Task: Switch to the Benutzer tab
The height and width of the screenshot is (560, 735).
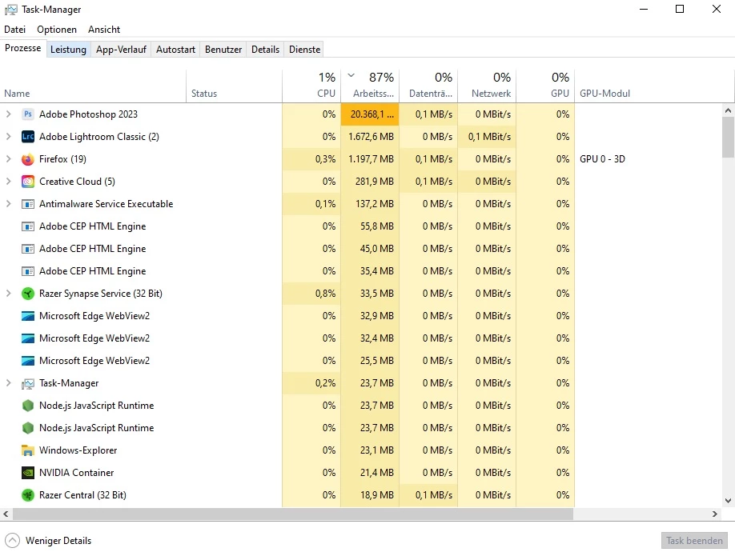Action: point(223,50)
